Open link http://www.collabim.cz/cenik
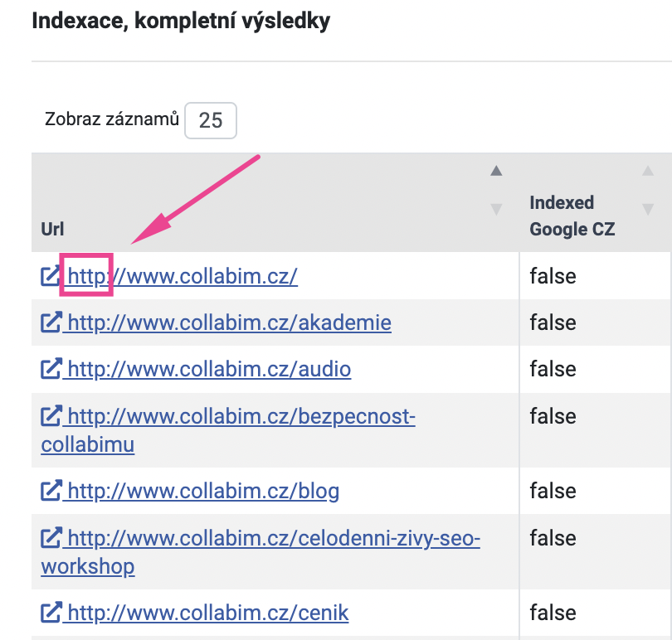Screen dimensions: 672x640 point(208,612)
